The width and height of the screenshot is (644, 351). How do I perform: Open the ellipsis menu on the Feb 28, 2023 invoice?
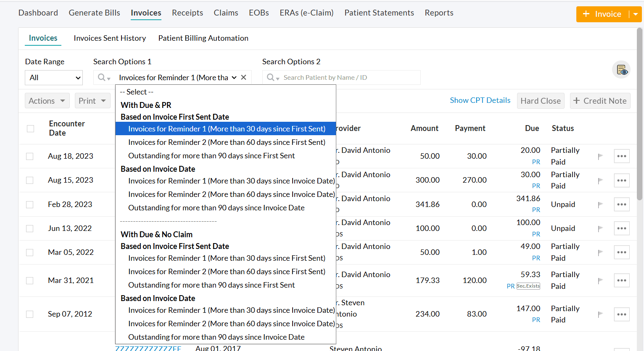(x=622, y=204)
